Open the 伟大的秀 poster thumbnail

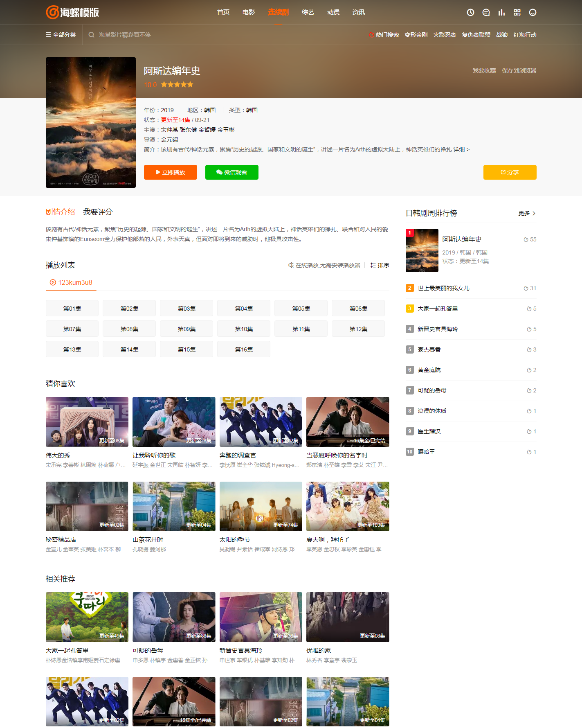(87, 421)
